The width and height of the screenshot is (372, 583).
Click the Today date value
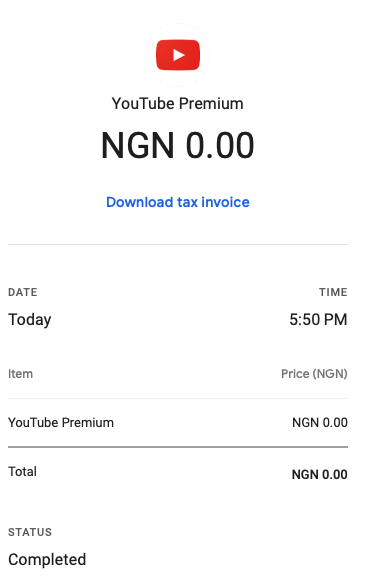click(x=30, y=320)
